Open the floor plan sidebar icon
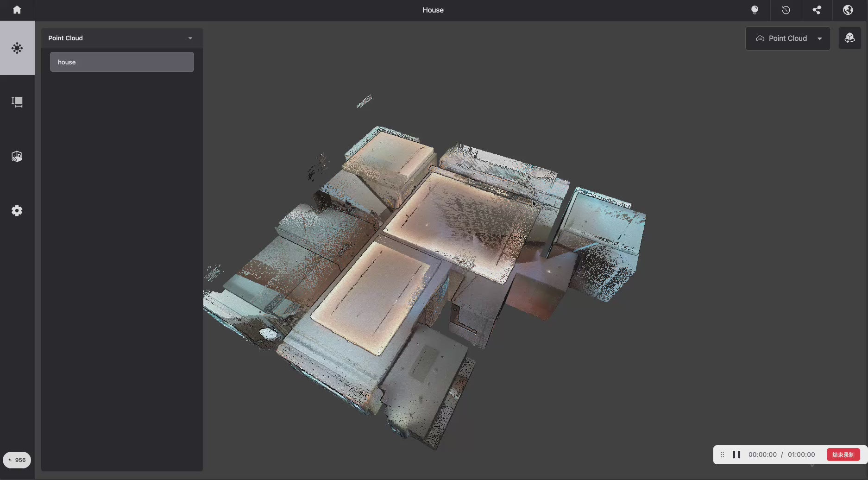Screen dimensions: 868x480 pos(17,102)
